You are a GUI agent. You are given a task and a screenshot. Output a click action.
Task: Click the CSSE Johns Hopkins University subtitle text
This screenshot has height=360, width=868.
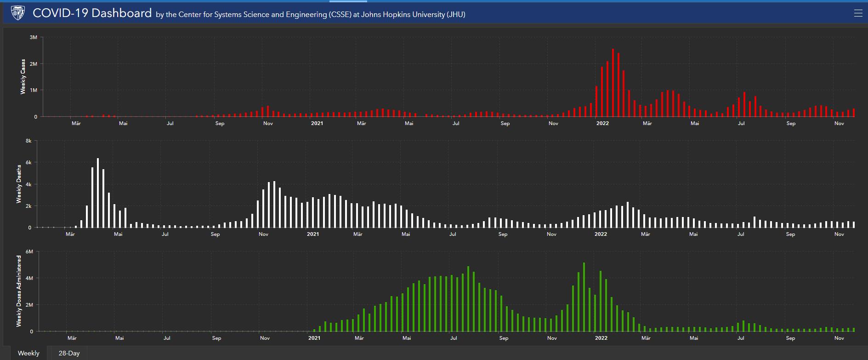coord(310,15)
